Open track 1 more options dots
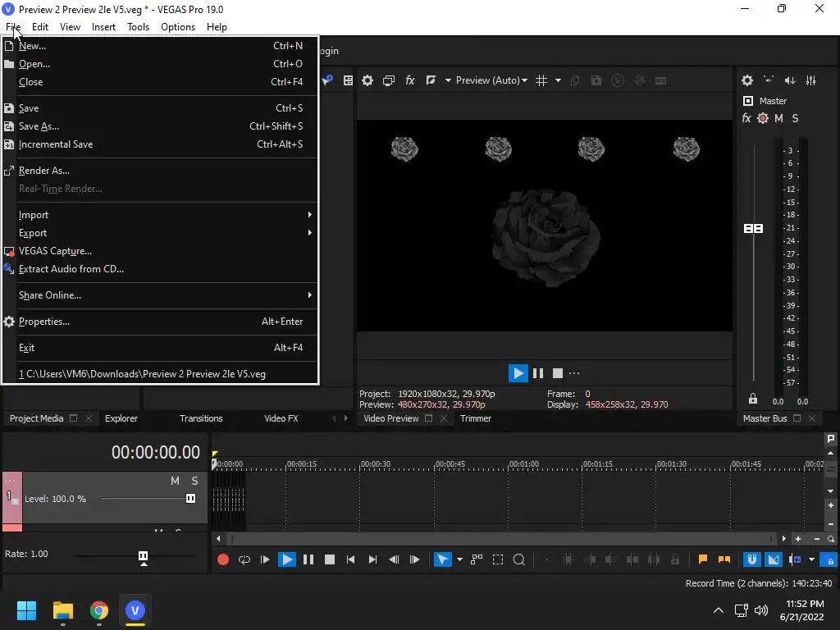 tap(10, 481)
